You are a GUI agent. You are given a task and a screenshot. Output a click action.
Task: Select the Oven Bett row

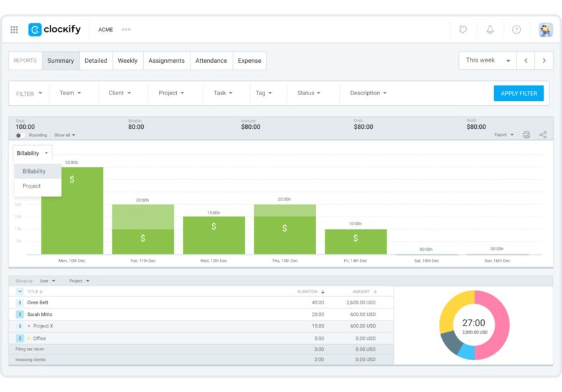(x=38, y=302)
